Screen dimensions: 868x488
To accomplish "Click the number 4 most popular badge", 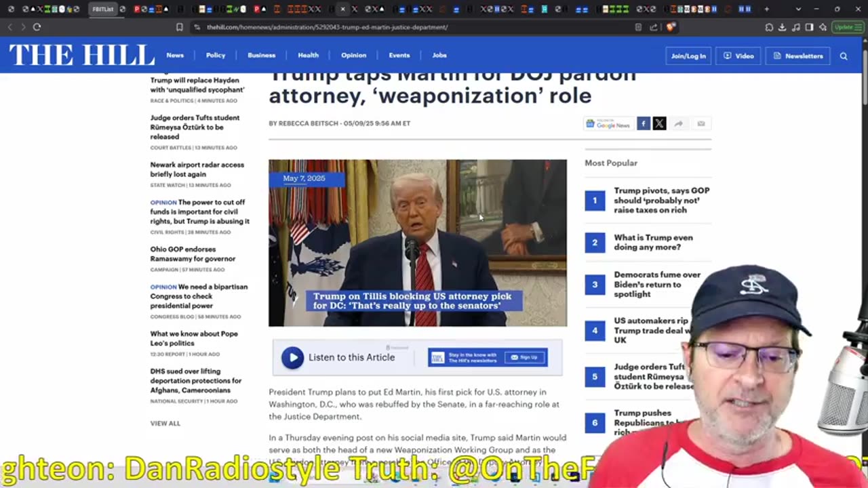I will tap(595, 331).
